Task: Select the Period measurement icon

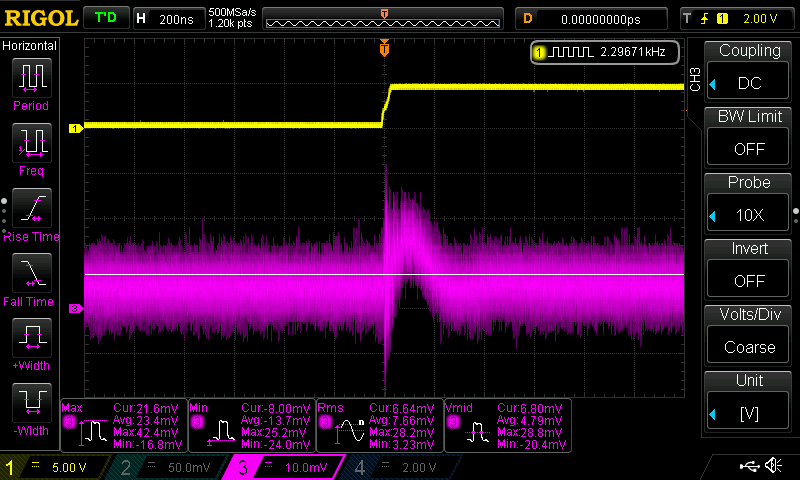Action: pos(32,78)
